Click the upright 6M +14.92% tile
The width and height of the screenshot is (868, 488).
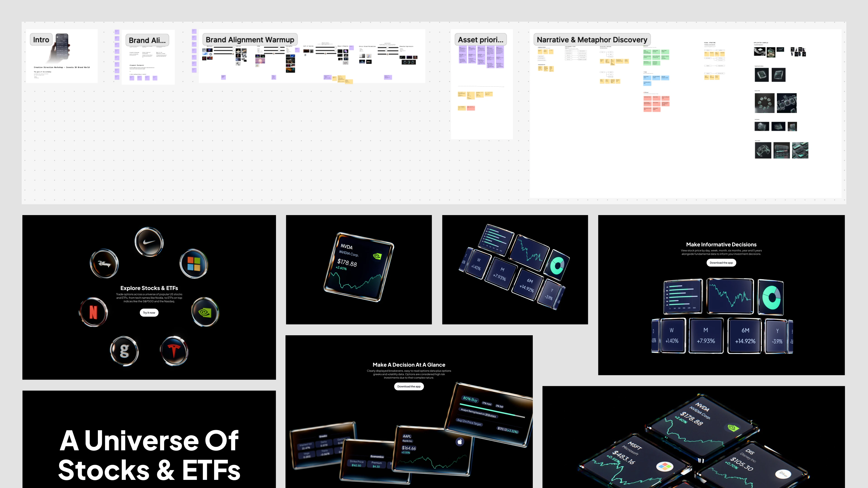click(x=745, y=336)
